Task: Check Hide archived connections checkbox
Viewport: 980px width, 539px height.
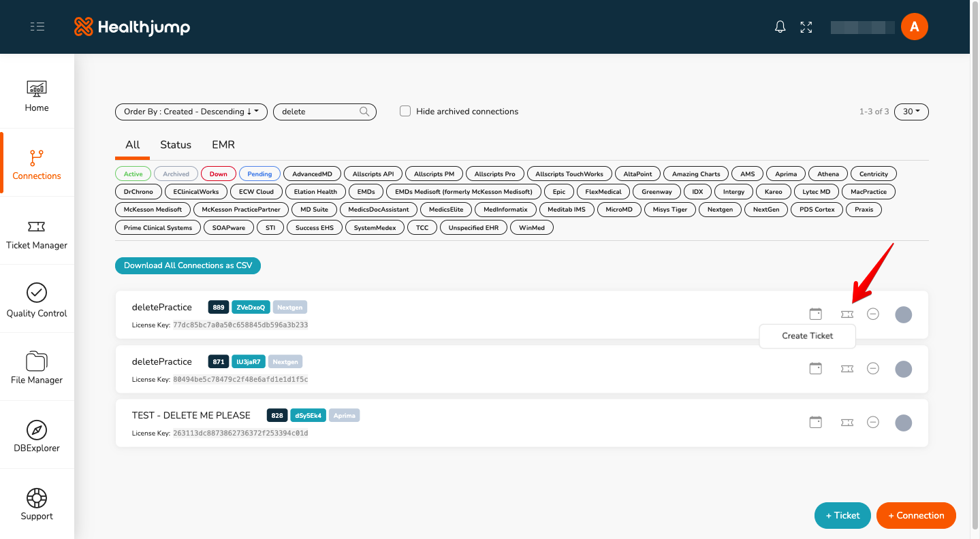Action: pyautogui.click(x=405, y=111)
